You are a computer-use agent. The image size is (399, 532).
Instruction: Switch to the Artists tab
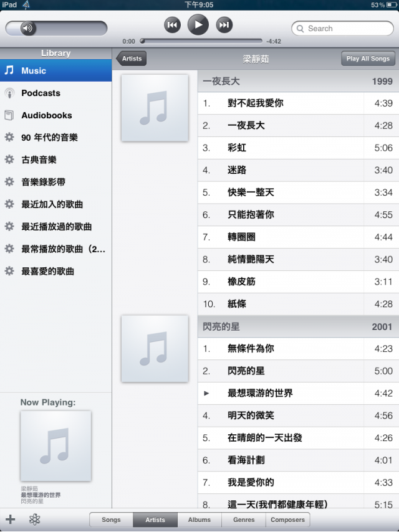(x=155, y=520)
